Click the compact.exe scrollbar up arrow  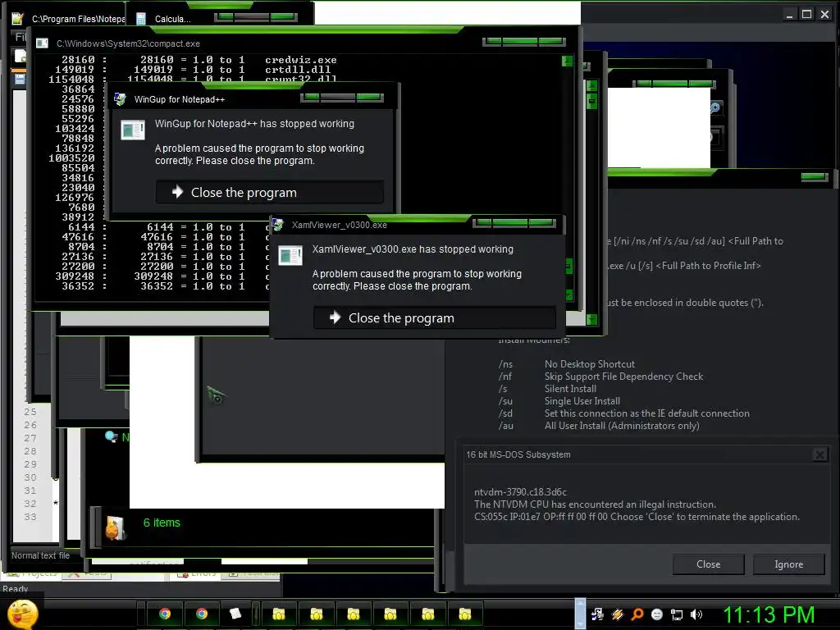tap(567, 62)
